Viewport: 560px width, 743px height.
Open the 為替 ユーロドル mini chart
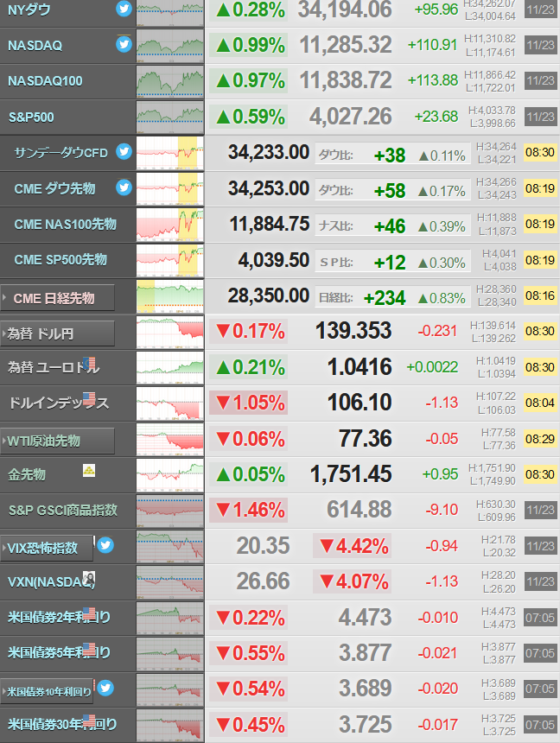pos(169,368)
